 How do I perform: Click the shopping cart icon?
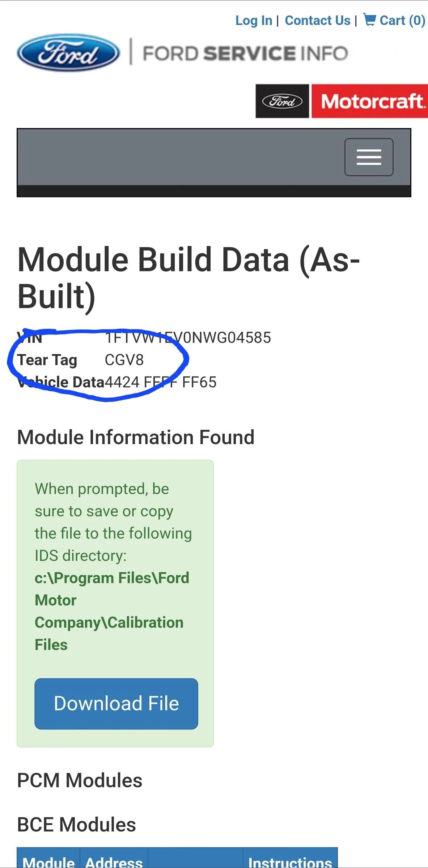(x=369, y=19)
